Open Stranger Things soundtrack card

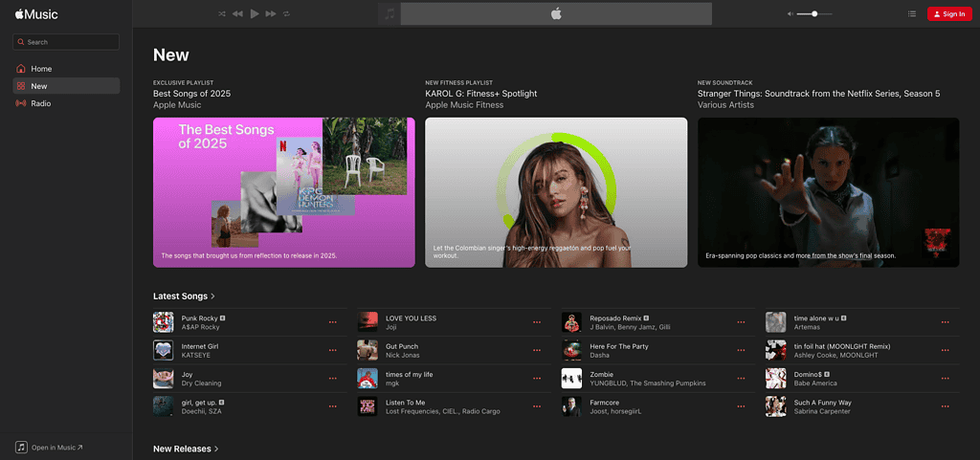pyautogui.click(x=828, y=192)
